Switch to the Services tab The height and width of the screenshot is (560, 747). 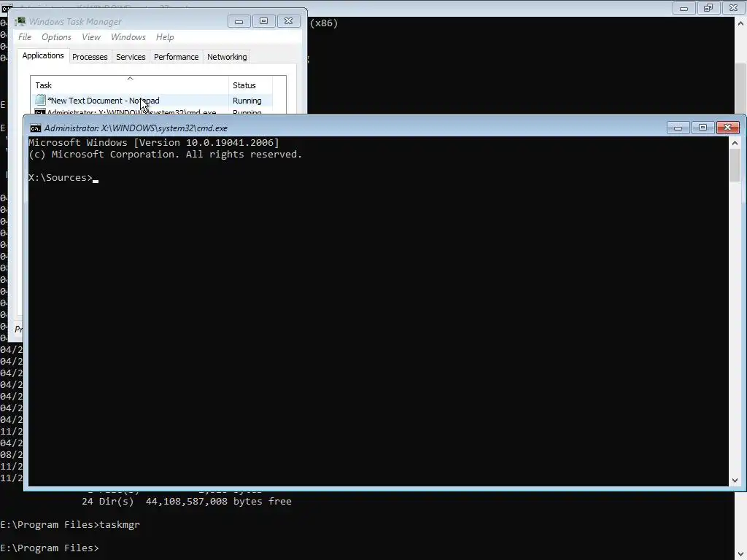131,57
